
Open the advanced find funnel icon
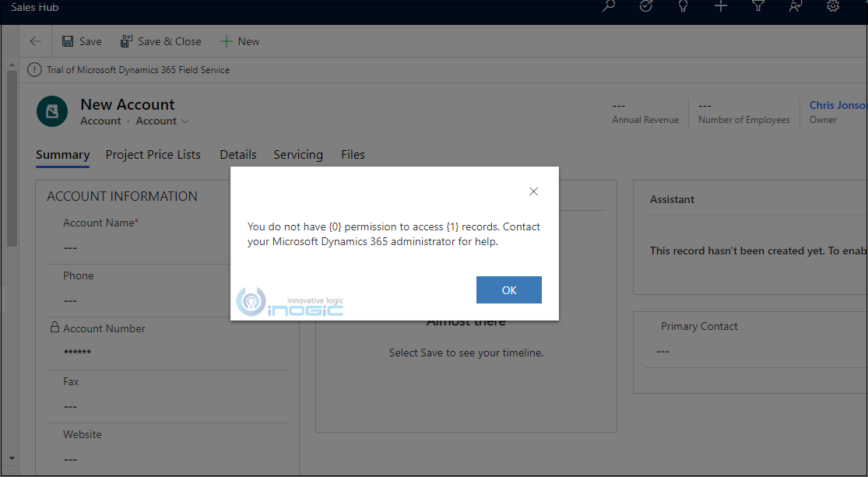(x=758, y=6)
